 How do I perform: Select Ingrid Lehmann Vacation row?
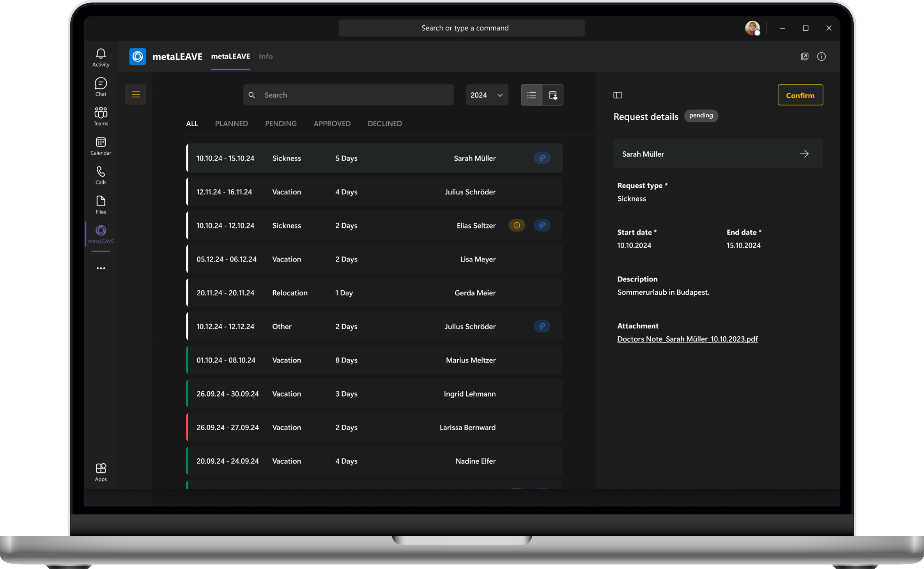[374, 394]
